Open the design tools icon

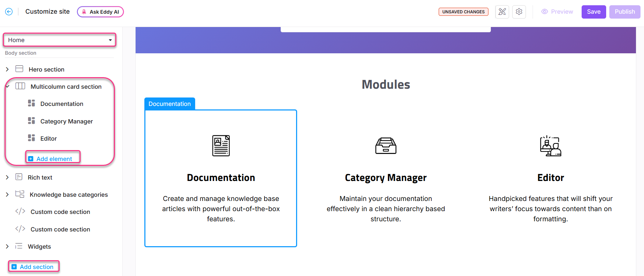click(502, 12)
